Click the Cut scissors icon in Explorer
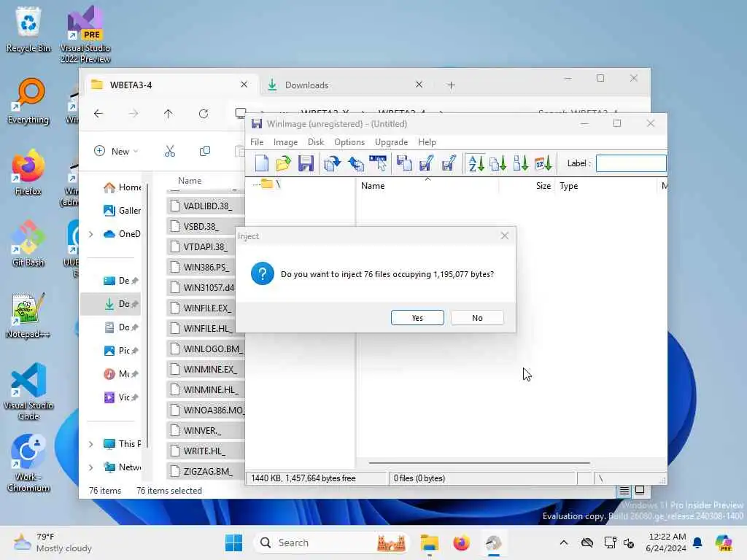747x560 pixels. point(169,151)
